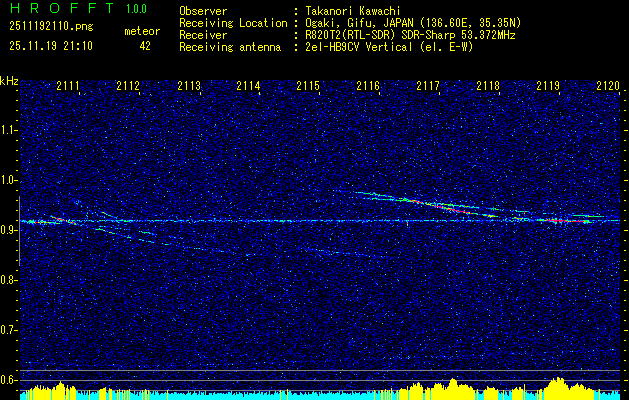Click the 0.6 kHz frequency label
629x400 pixels.
(x=8, y=380)
